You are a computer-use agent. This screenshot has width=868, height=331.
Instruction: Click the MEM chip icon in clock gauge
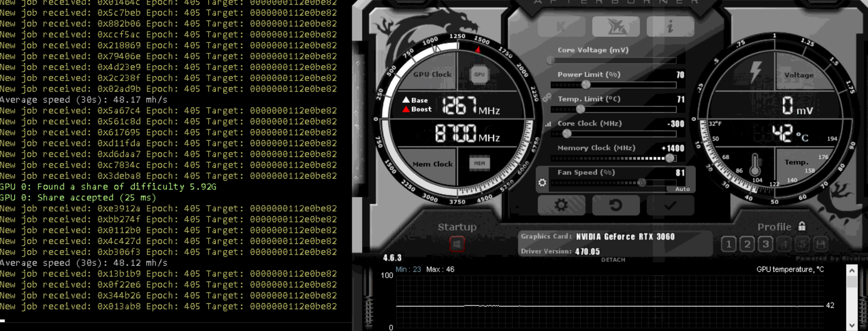(479, 163)
